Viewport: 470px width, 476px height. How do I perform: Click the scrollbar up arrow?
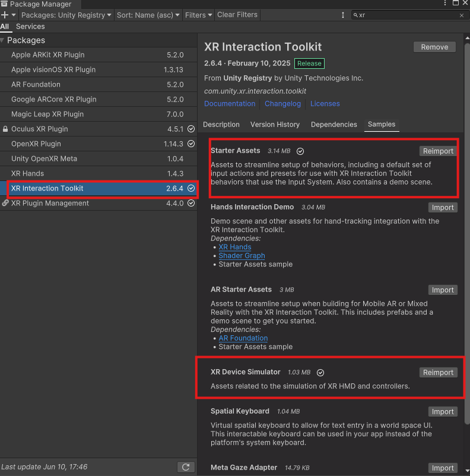point(467,38)
